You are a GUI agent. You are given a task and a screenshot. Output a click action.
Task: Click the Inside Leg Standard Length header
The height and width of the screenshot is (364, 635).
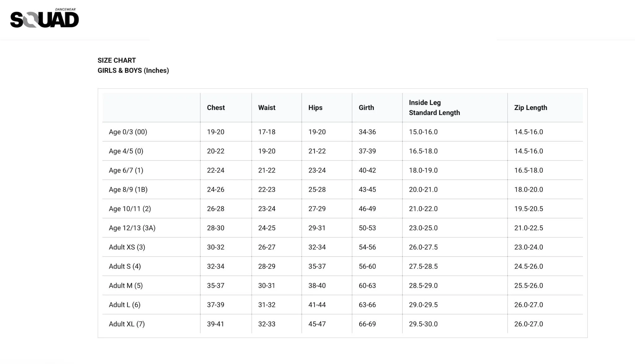[x=434, y=107]
